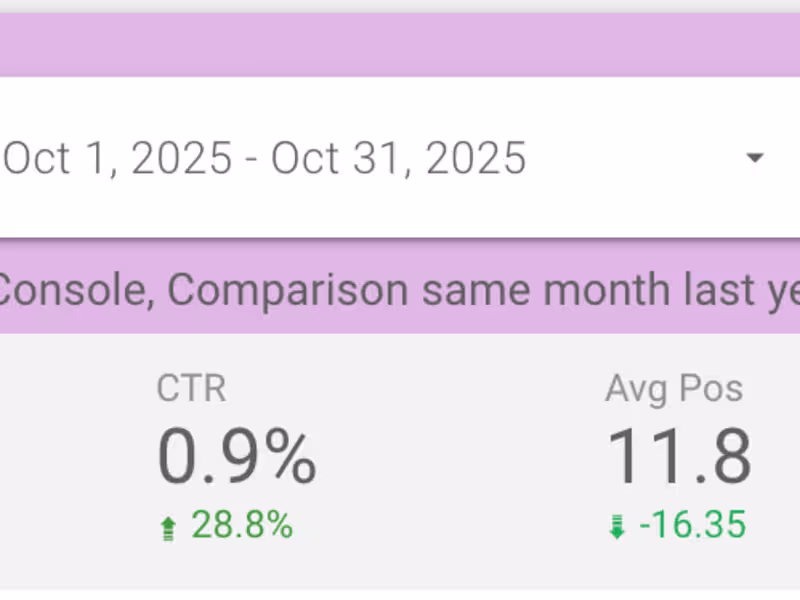
Task: Select the Avg Pos scorecard label
Action: [674, 389]
